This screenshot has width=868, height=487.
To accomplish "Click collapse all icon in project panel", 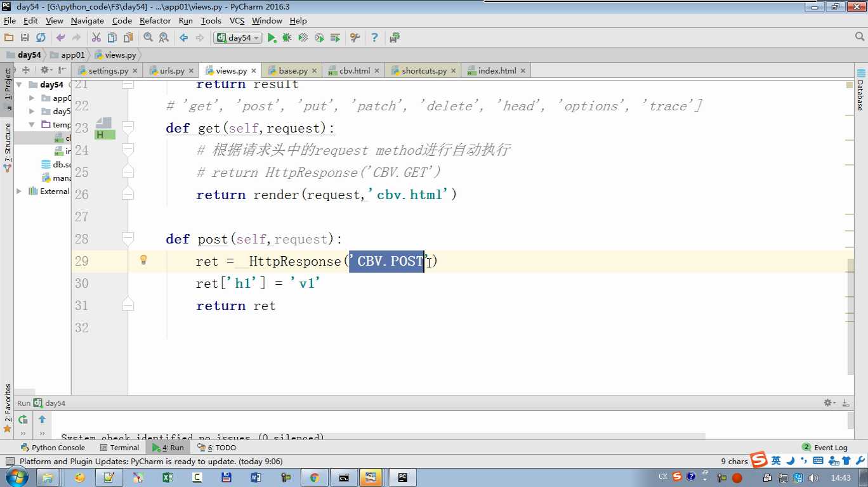I will click(x=26, y=70).
